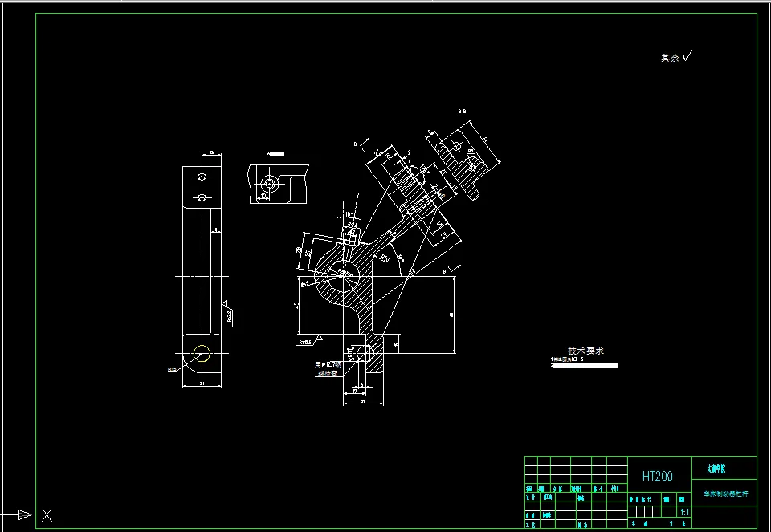The image size is (771, 532).
Task: Select the upper hole in the left view
Action: (x=202, y=177)
